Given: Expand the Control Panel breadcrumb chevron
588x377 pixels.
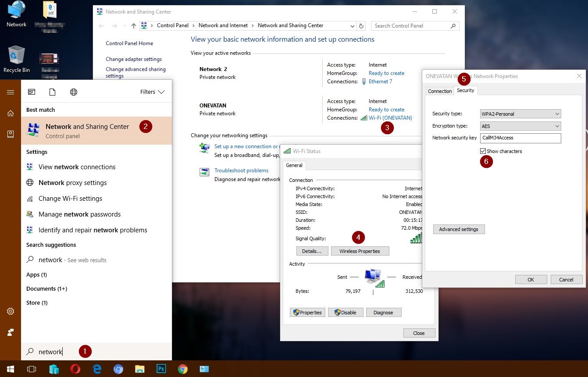Looking at the screenshot, I should coord(193,25).
